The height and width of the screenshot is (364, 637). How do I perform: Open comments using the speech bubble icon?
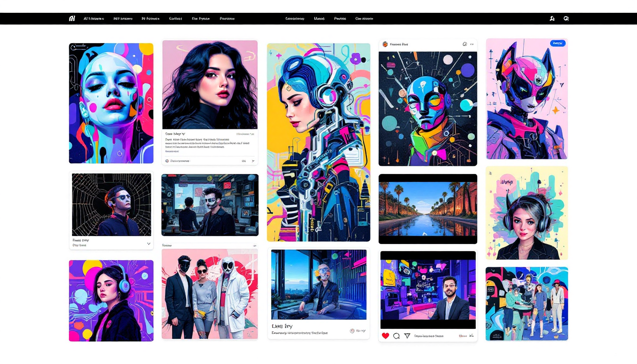[396, 336]
